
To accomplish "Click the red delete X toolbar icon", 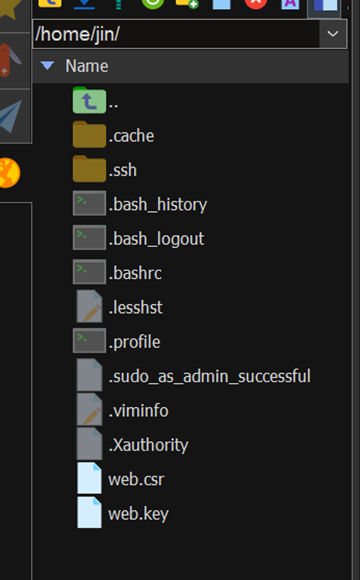I will [256, 4].
